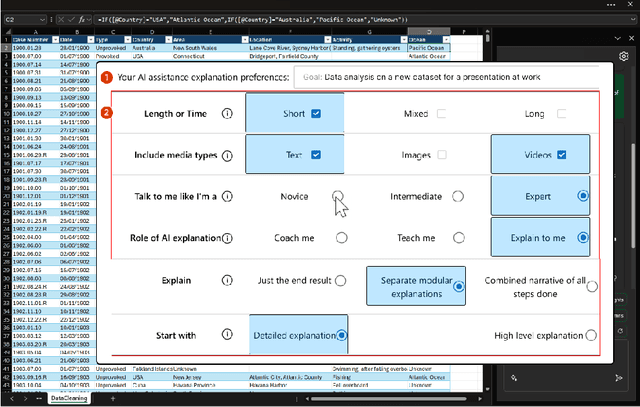The height and width of the screenshot is (407, 640).
Task: Click info icon next to Length or Time
Action: coord(227,114)
